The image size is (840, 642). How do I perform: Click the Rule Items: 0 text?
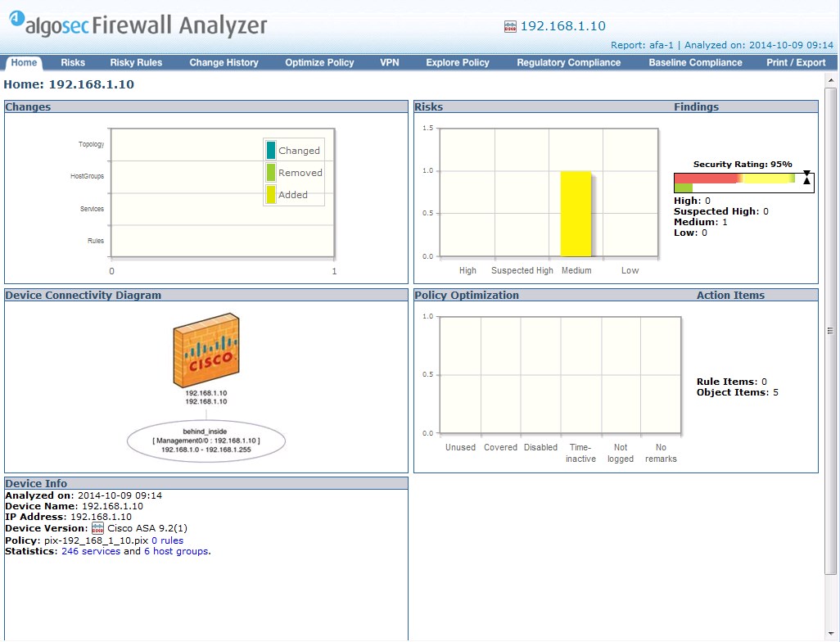pyautogui.click(x=732, y=382)
